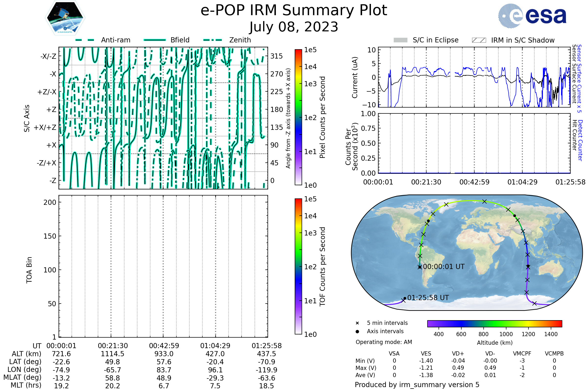The image size is (588, 392).
Task: Click the IRM in S/C Shadow hatched swatch
Action: 479,40
